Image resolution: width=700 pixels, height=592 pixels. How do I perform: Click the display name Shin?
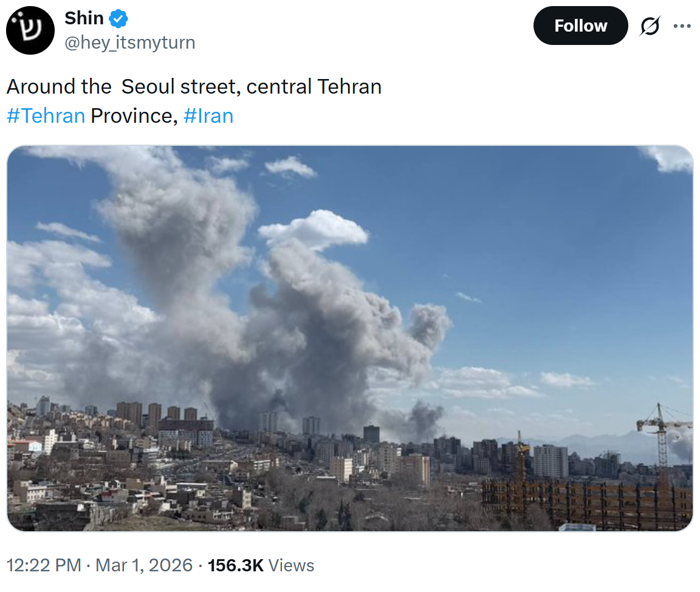84,19
